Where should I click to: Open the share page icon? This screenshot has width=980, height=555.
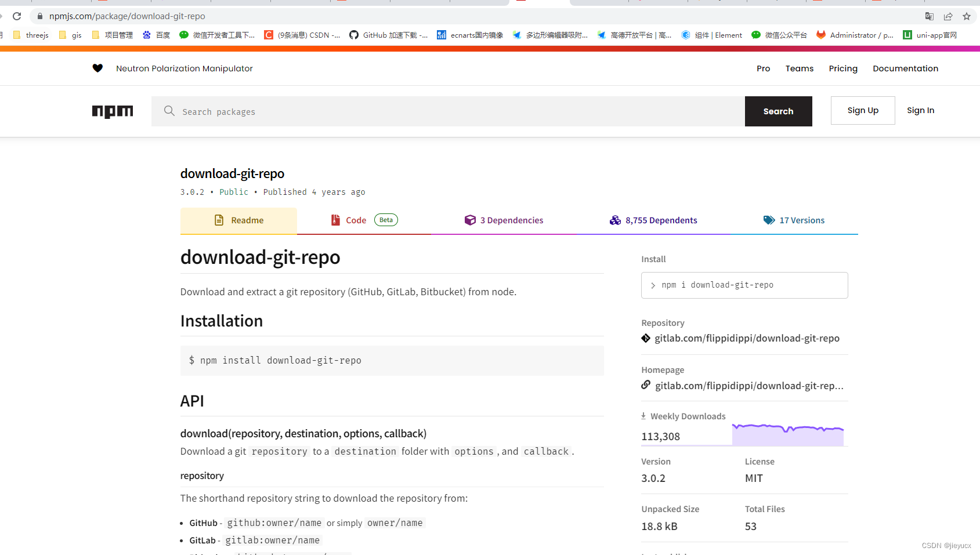(x=948, y=16)
